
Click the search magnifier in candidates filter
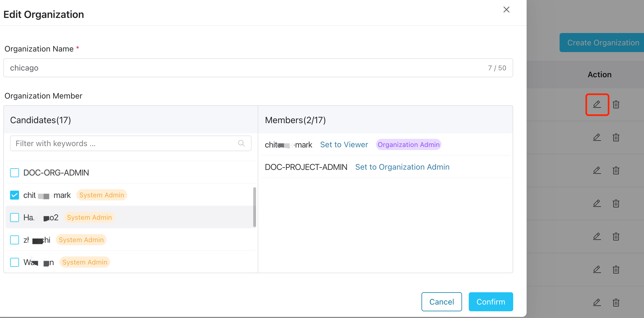pos(241,143)
